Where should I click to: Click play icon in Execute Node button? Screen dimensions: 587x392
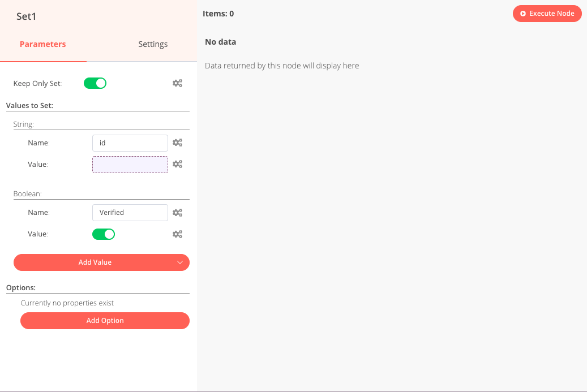(523, 14)
